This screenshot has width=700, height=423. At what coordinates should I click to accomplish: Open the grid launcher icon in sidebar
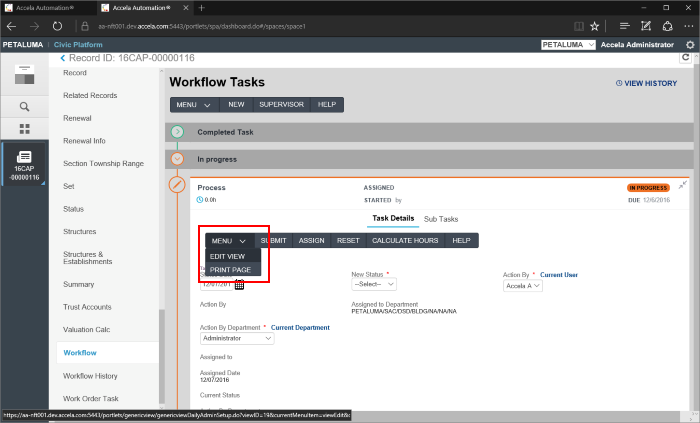click(24, 129)
